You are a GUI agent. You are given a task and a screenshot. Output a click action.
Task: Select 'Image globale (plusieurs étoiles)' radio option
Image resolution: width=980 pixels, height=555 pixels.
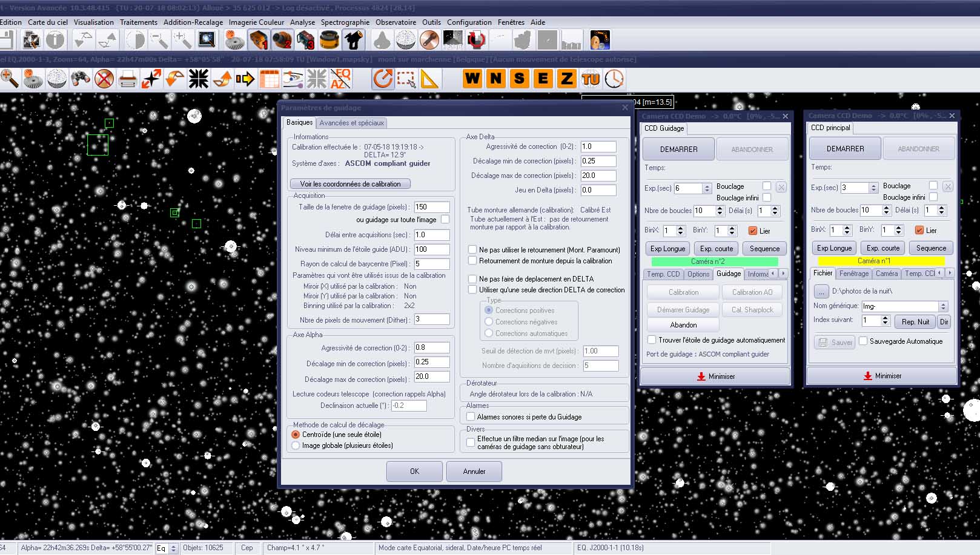296,445
